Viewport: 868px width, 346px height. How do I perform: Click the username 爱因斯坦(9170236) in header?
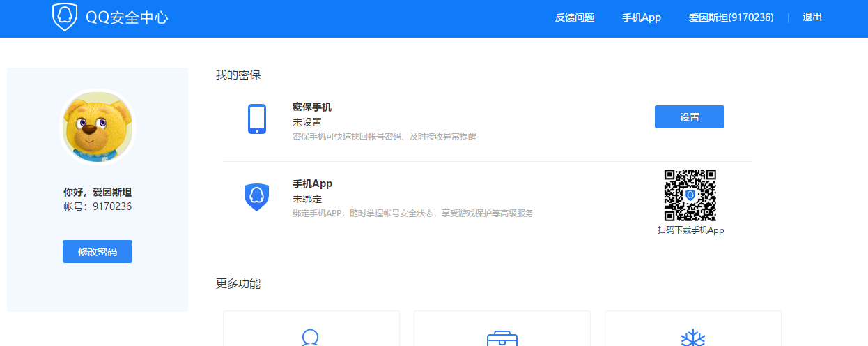coord(731,17)
